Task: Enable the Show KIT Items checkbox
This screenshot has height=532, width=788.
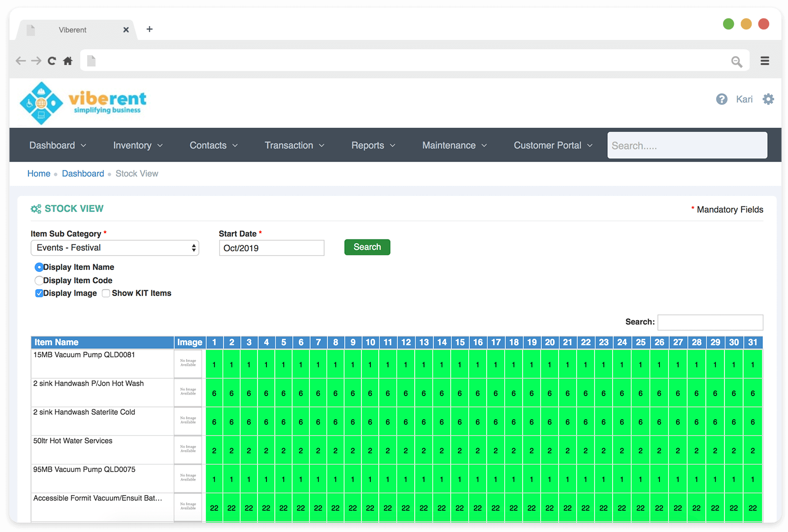Action: (106, 293)
